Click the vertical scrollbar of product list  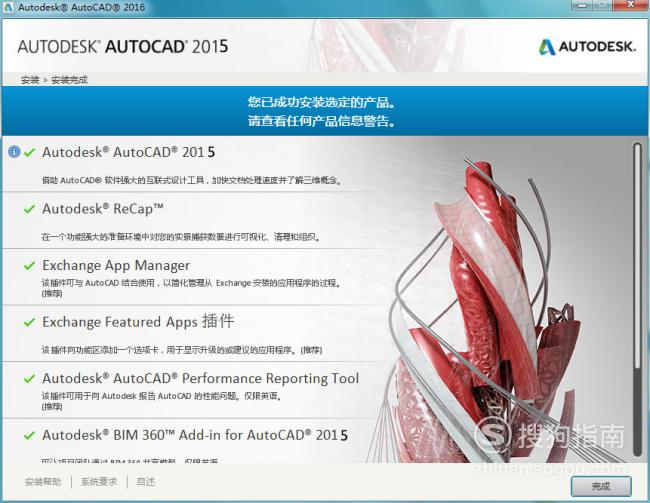pos(637,299)
